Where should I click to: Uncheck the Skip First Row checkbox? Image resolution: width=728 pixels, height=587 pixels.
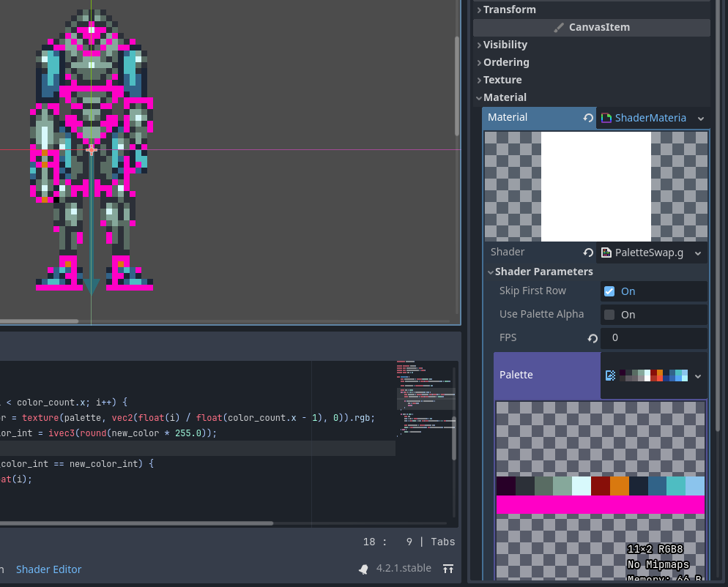coord(609,291)
